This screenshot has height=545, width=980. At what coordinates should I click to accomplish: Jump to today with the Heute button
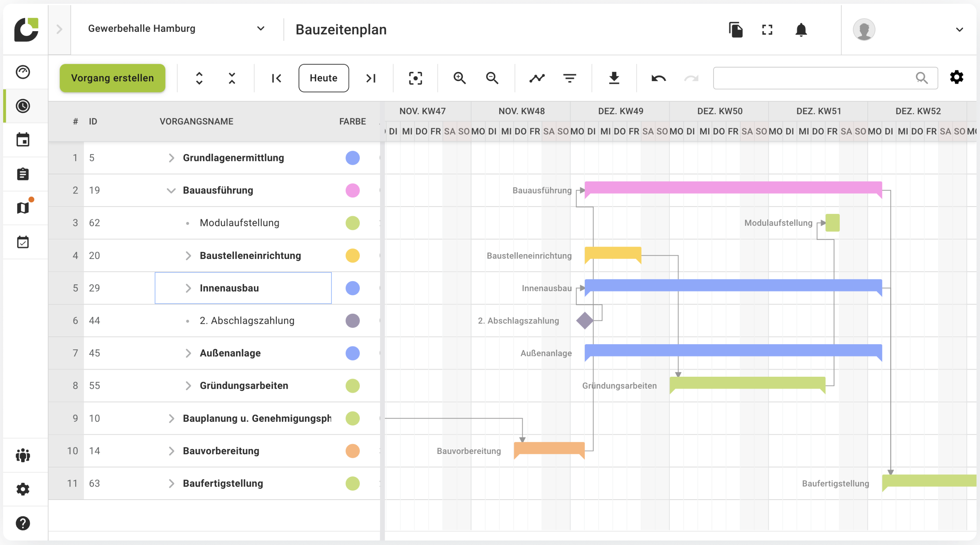click(323, 78)
